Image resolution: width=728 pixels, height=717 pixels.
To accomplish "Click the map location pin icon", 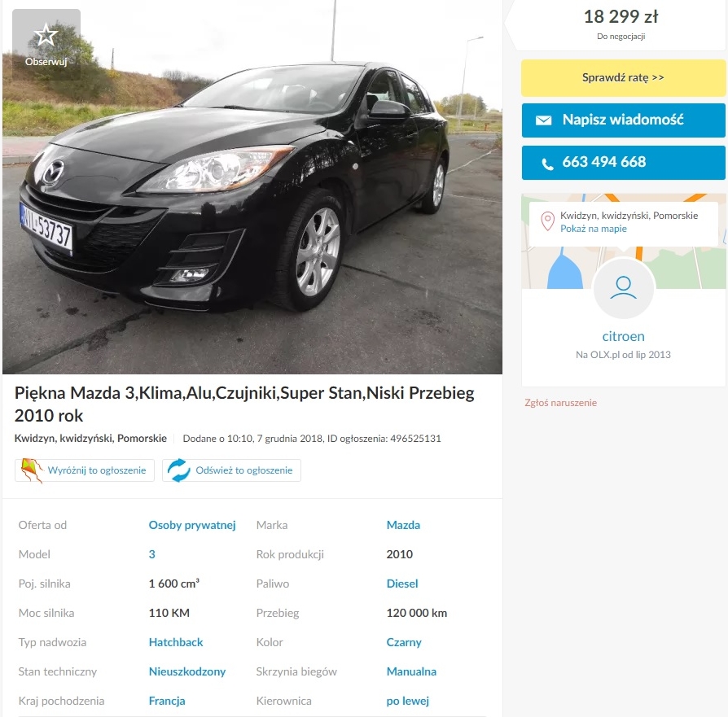I will pos(547,221).
